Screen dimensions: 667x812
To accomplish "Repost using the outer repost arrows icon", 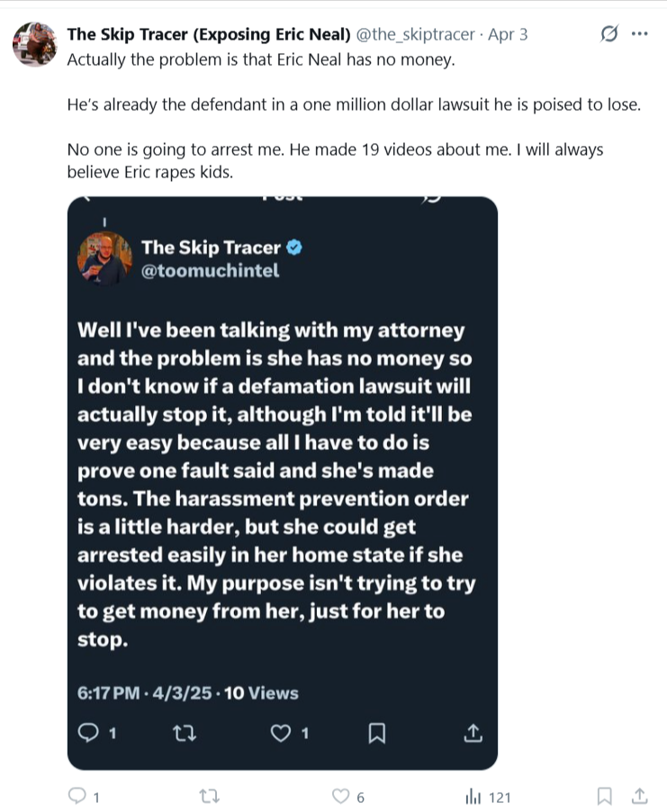I will (x=209, y=796).
